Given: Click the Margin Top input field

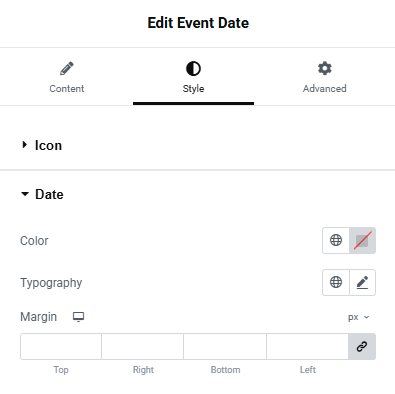Looking at the screenshot, I should click(61, 347).
